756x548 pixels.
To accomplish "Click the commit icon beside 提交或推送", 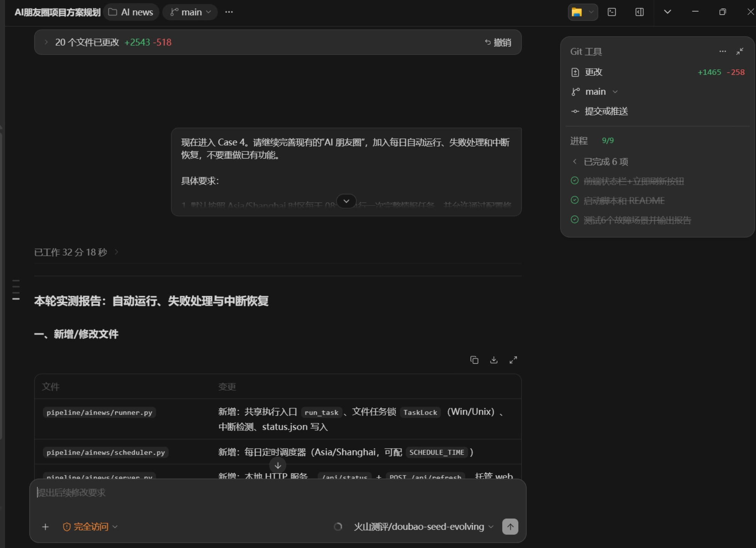I will pos(575,111).
